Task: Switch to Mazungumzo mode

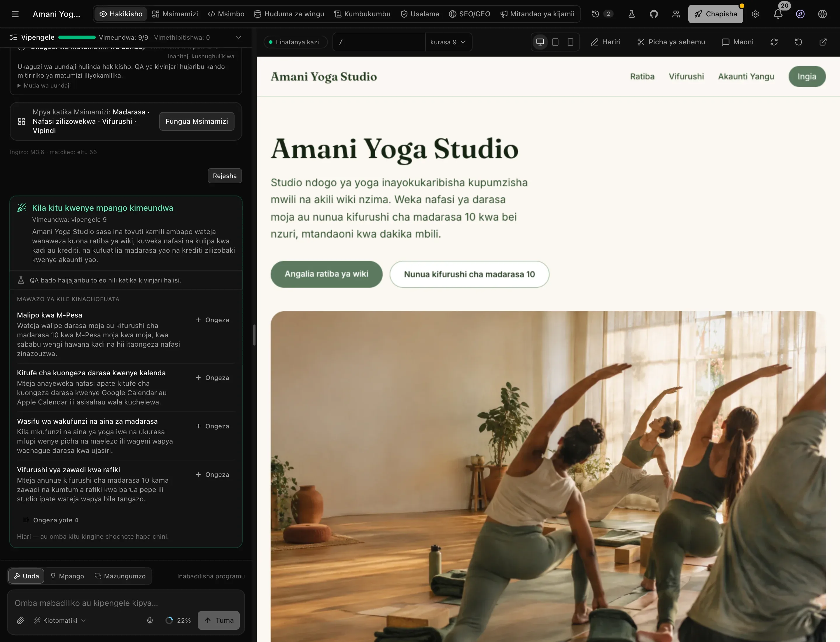Action: pyautogui.click(x=120, y=576)
